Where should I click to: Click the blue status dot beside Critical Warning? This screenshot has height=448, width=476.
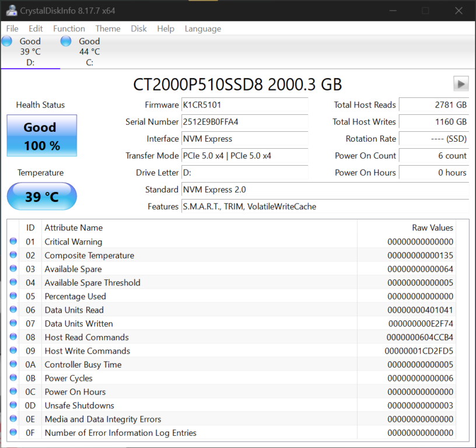[x=13, y=241]
